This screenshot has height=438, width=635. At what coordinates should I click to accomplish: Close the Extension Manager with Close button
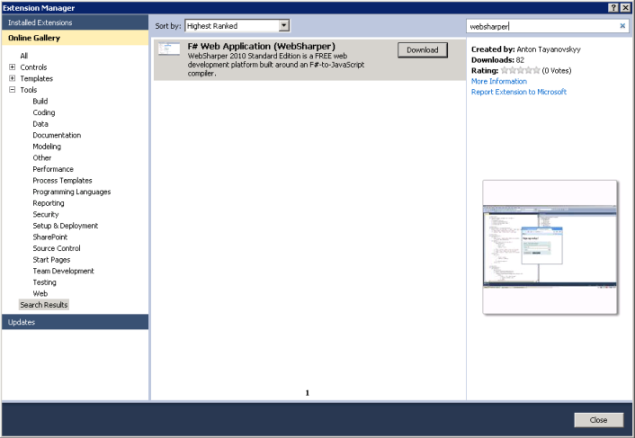599,420
